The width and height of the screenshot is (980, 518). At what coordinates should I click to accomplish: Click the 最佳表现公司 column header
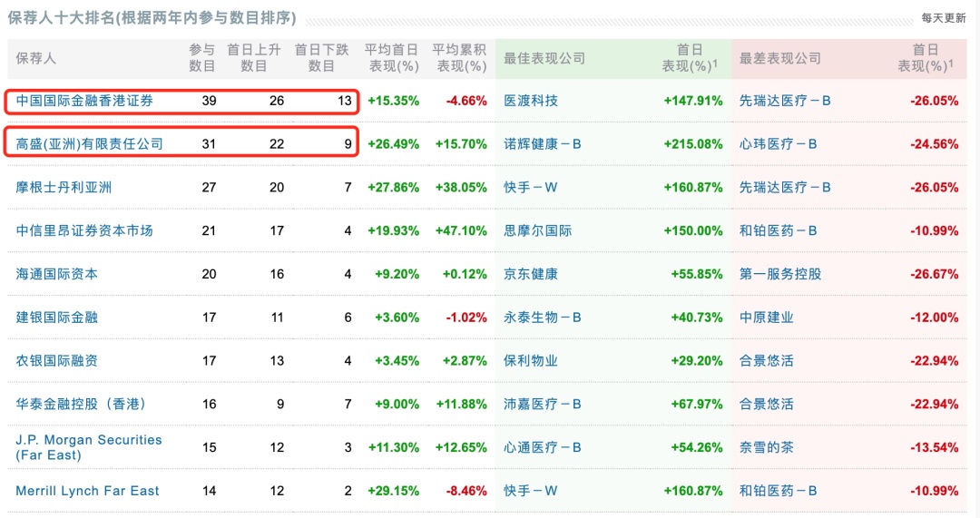click(x=544, y=58)
